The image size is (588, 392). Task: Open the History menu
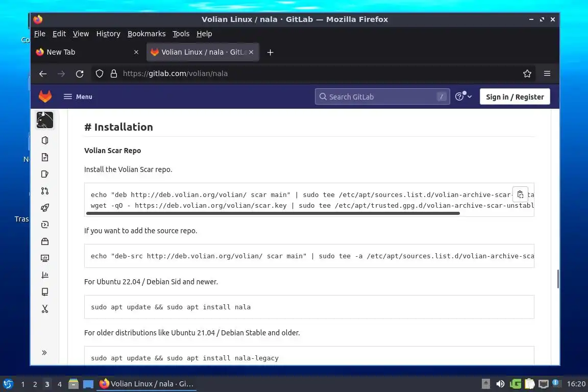pyautogui.click(x=108, y=34)
